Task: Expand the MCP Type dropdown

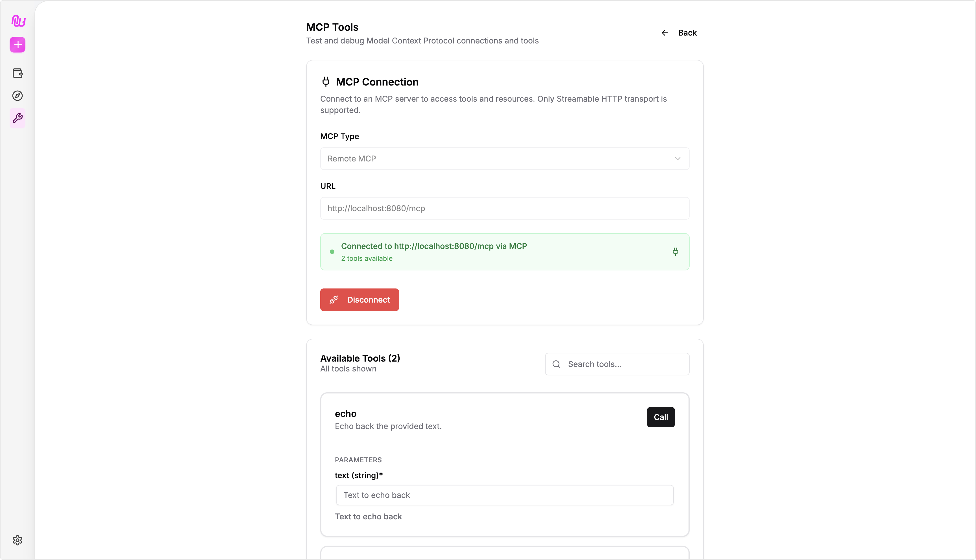Action: (x=504, y=159)
